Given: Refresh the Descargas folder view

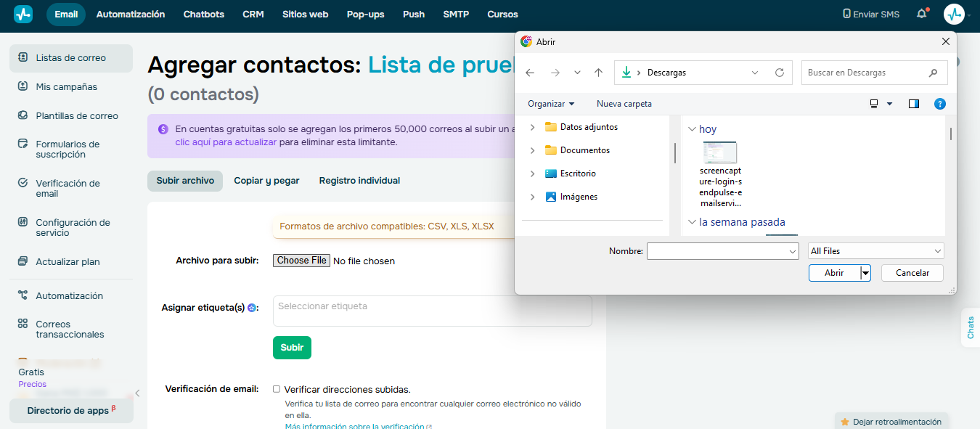Looking at the screenshot, I should click(780, 73).
